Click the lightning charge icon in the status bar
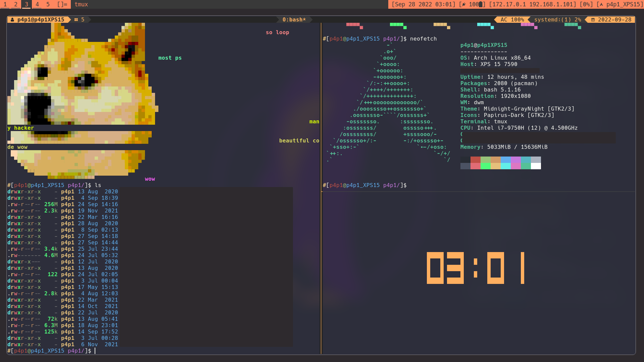The width and height of the screenshot is (644, 362). (x=463, y=5)
